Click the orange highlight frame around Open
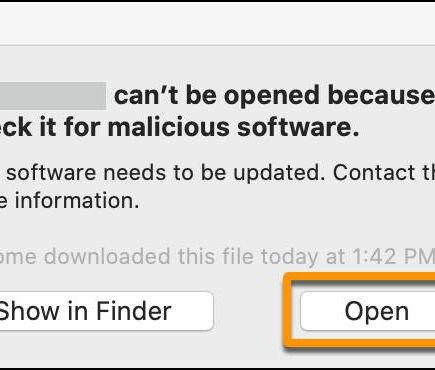 tap(360, 311)
